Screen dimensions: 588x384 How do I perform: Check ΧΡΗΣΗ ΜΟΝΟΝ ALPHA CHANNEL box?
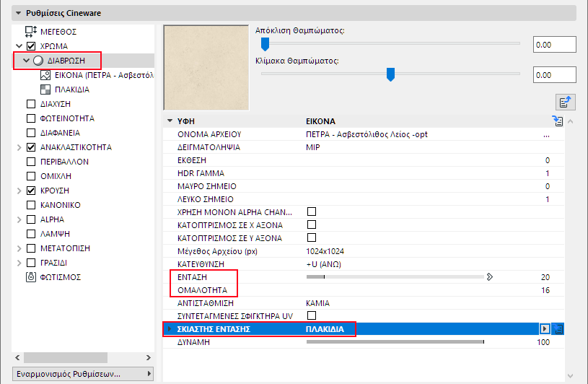[x=312, y=211]
